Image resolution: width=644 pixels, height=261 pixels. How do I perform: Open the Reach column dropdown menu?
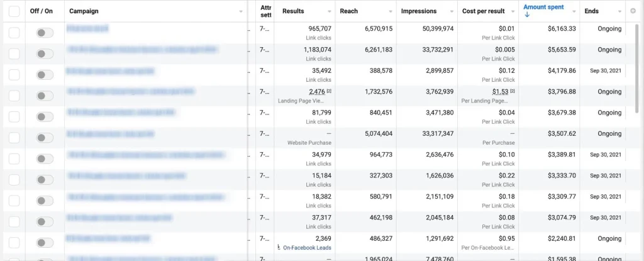point(390,11)
